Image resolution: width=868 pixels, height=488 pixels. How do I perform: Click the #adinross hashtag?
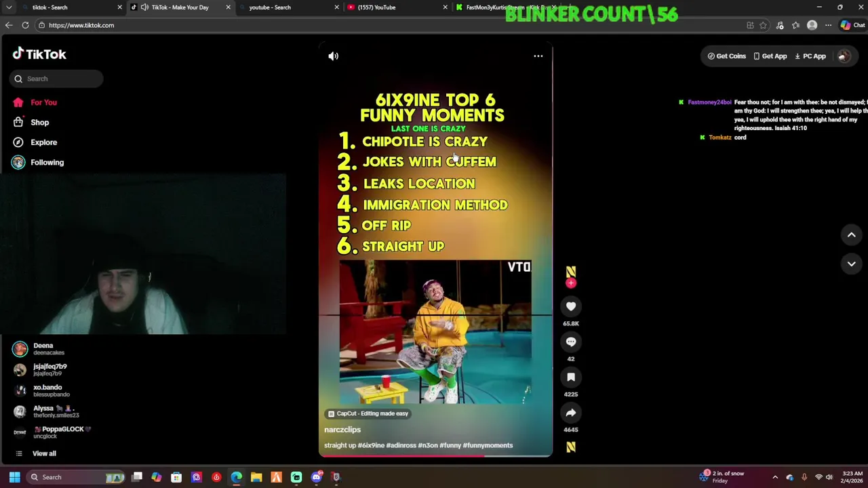click(401, 445)
